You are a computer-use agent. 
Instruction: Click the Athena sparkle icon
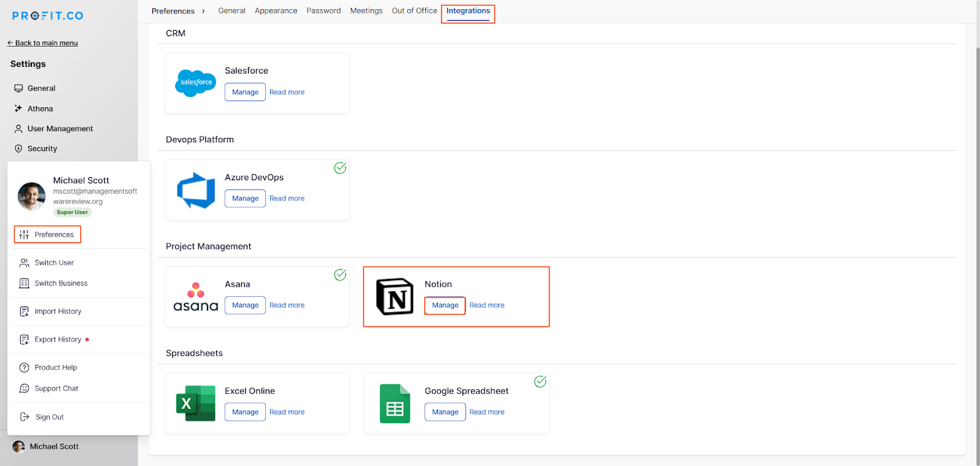(x=18, y=109)
